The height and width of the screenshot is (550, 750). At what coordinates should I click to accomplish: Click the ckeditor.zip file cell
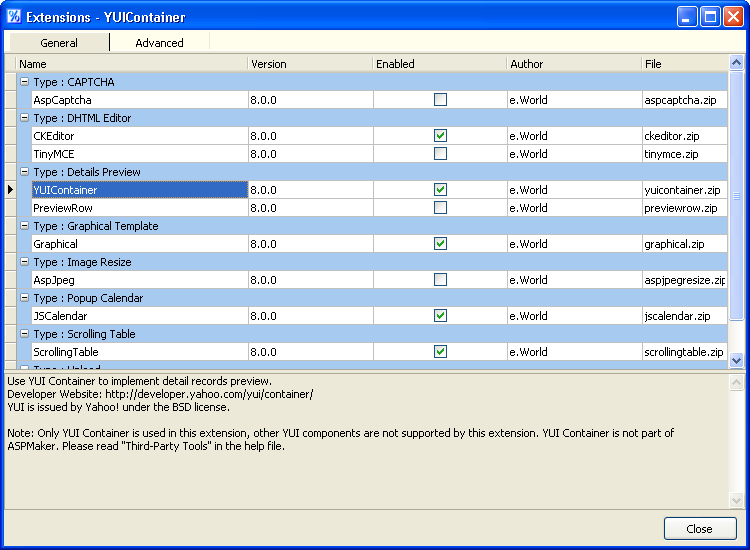(x=685, y=136)
